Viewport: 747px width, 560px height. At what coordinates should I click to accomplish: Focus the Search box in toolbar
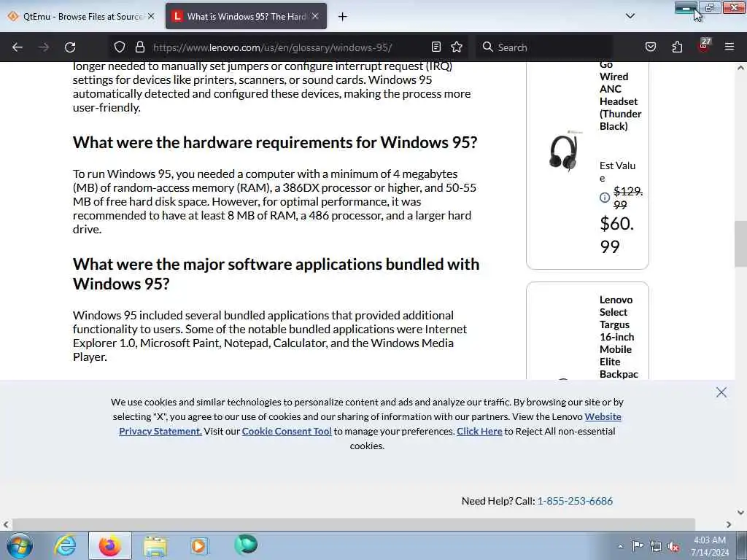(544, 47)
